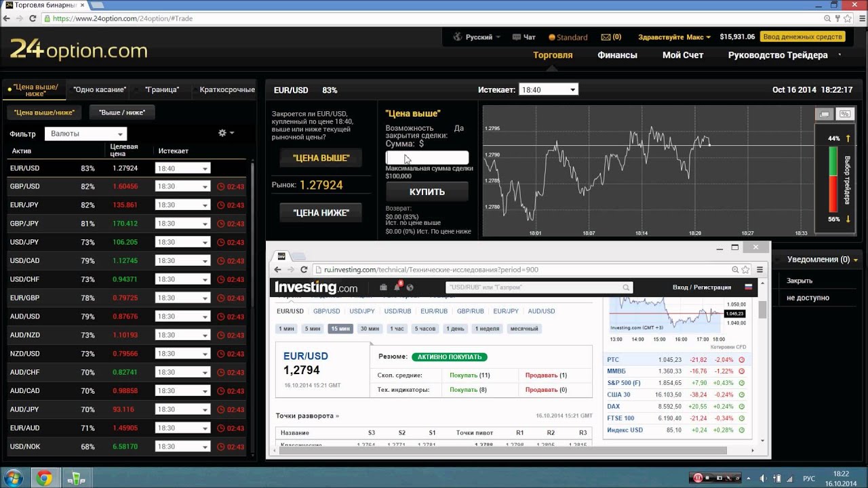Click Точки разворота link
The image size is (868, 488).
point(307,415)
